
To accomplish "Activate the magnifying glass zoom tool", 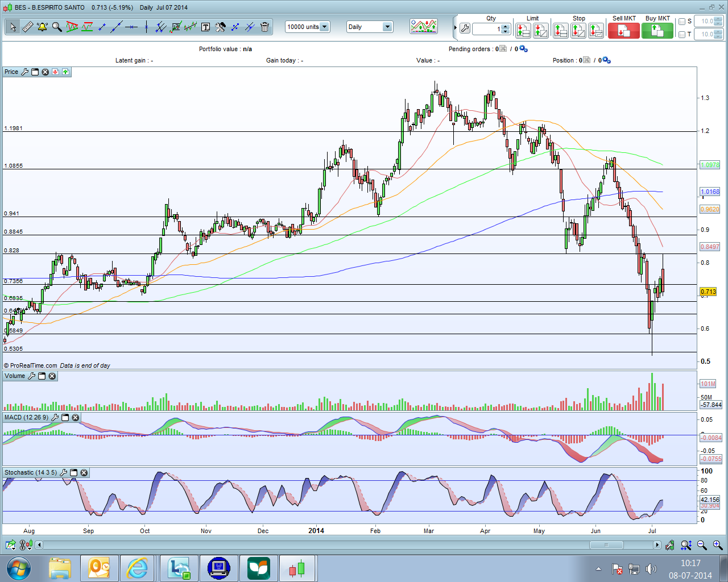I will click(57, 27).
